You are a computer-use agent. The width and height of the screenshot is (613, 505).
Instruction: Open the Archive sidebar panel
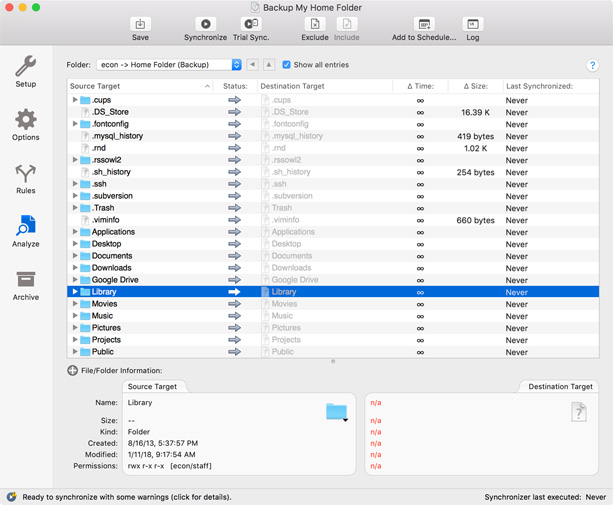click(26, 285)
